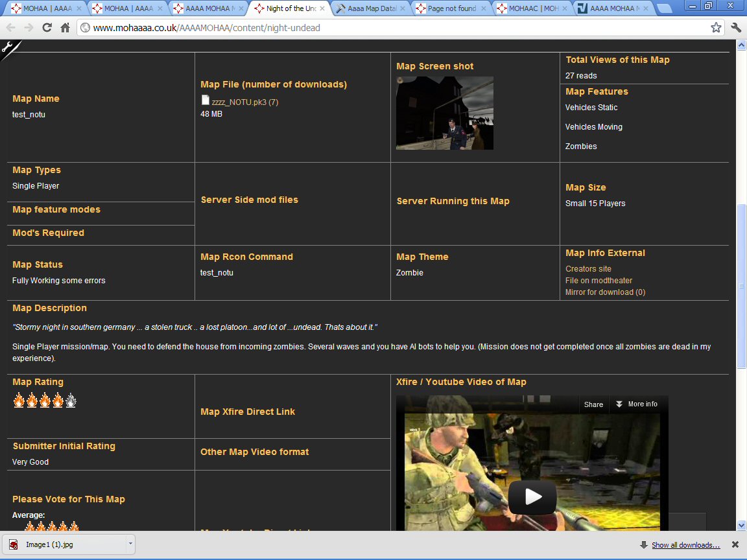Switch to the Page not found tab

click(x=451, y=8)
